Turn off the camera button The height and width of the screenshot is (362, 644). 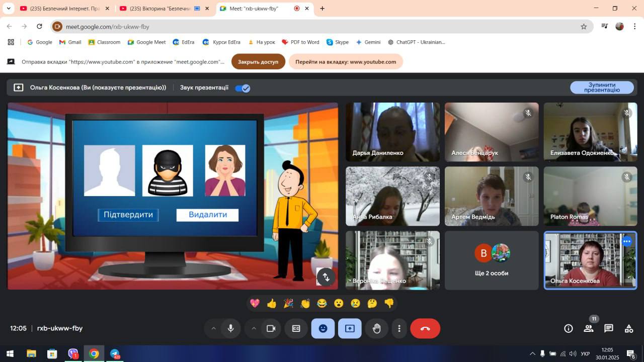click(271, 328)
